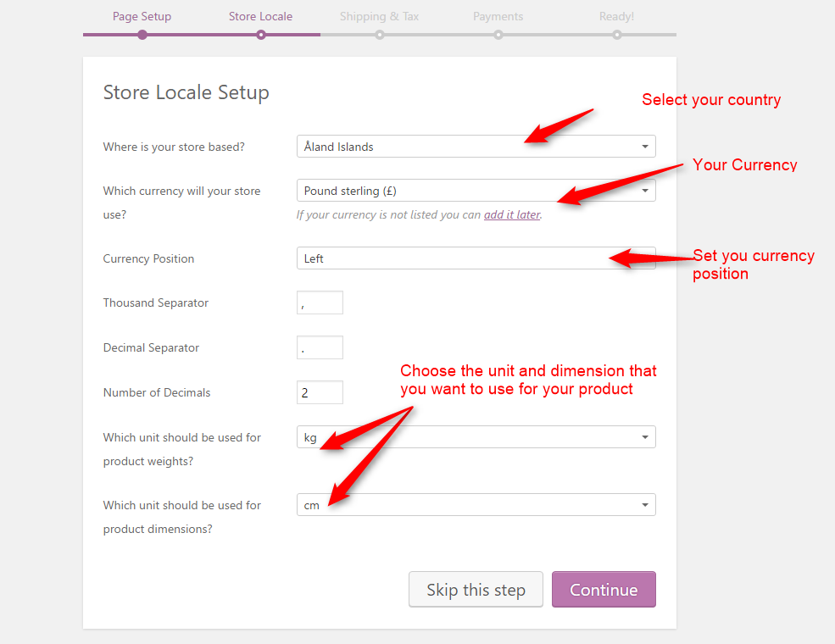This screenshot has width=835, height=644.
Task: Focus the Decimal Separator field
Action: (320, 347)
